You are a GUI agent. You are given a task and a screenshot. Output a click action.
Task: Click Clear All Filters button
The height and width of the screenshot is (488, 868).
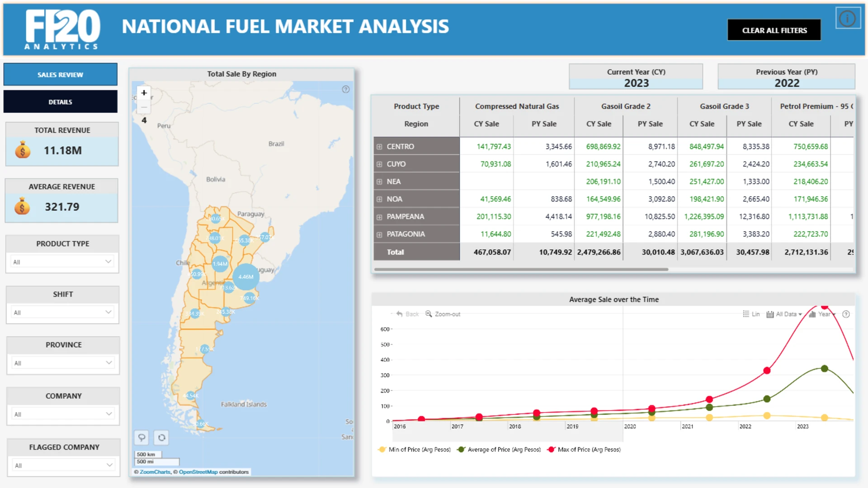pyautogui.click(x=774, y=30)
